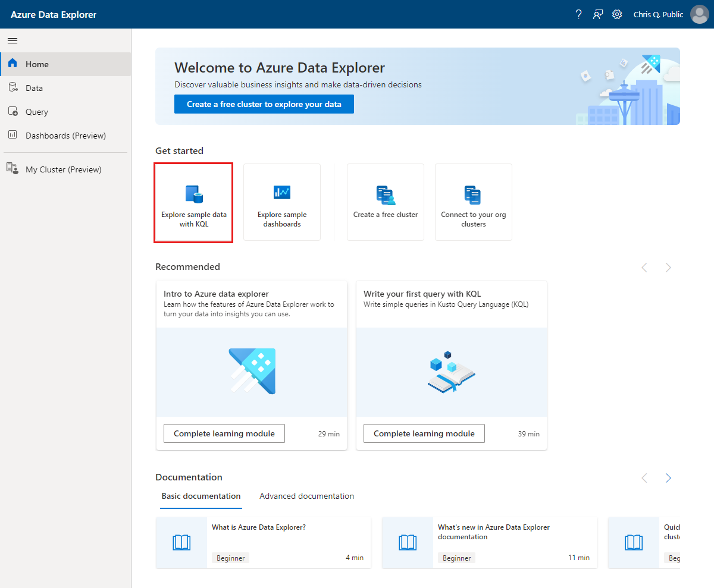Screen dimensions: 714x588
Task: Click Create a free cluster to explore your data
Action: tap(264, 103)
